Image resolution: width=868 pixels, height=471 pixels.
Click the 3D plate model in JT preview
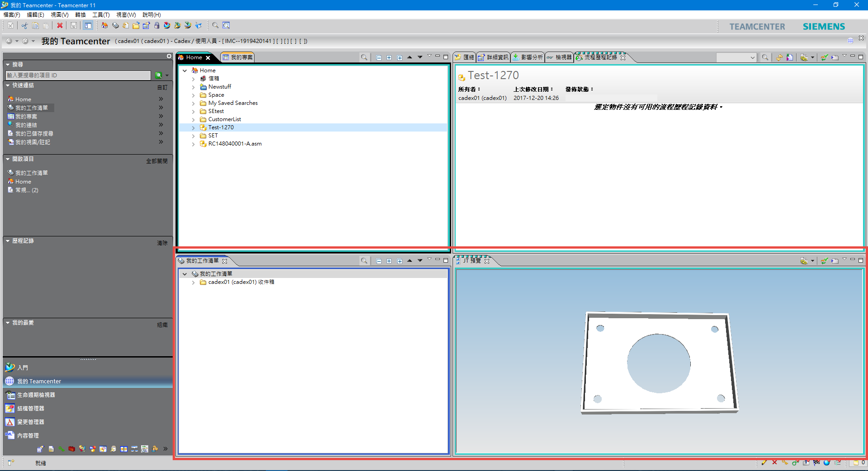(659, 363)
